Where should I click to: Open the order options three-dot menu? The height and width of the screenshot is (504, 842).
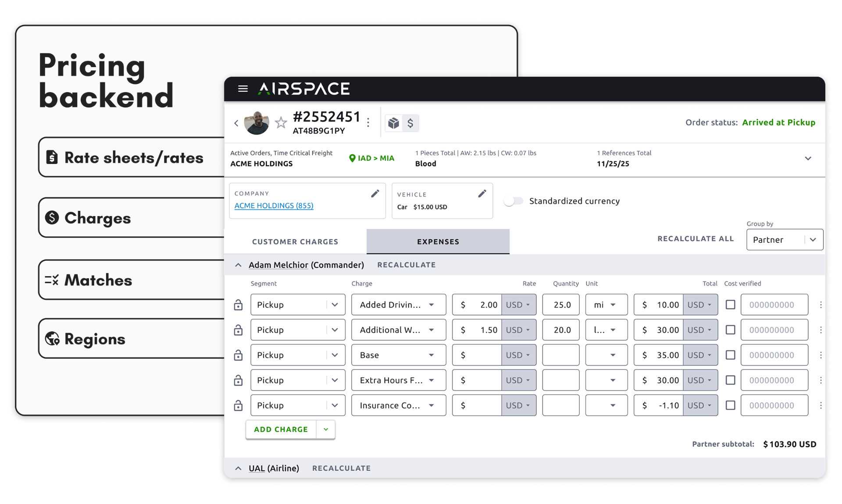click(x=368, y=123)
